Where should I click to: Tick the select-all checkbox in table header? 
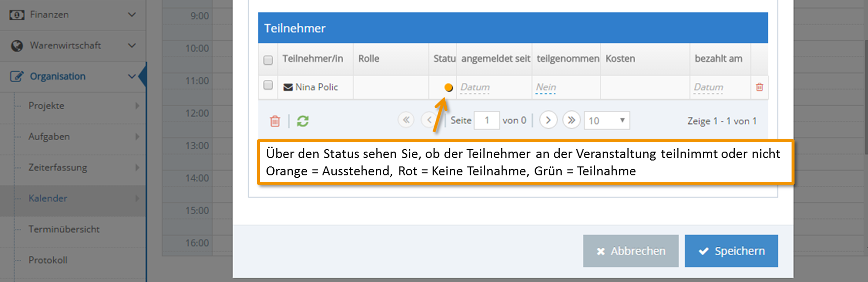point(268,60)
